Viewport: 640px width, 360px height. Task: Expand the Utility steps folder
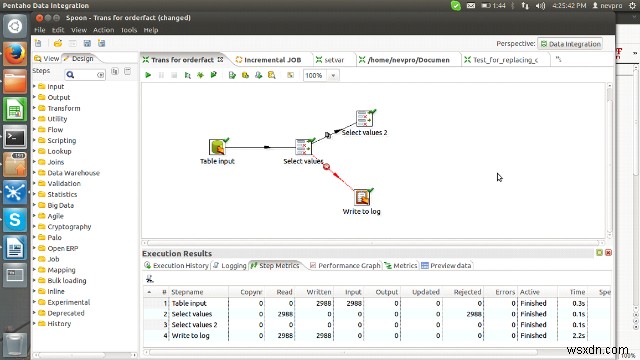click(34, 119)
